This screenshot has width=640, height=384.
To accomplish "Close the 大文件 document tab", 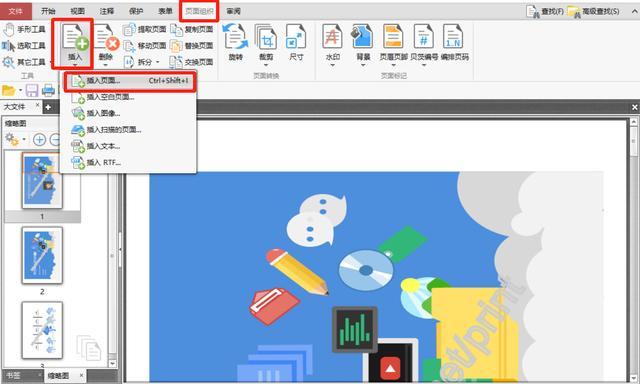I will 38,105.
